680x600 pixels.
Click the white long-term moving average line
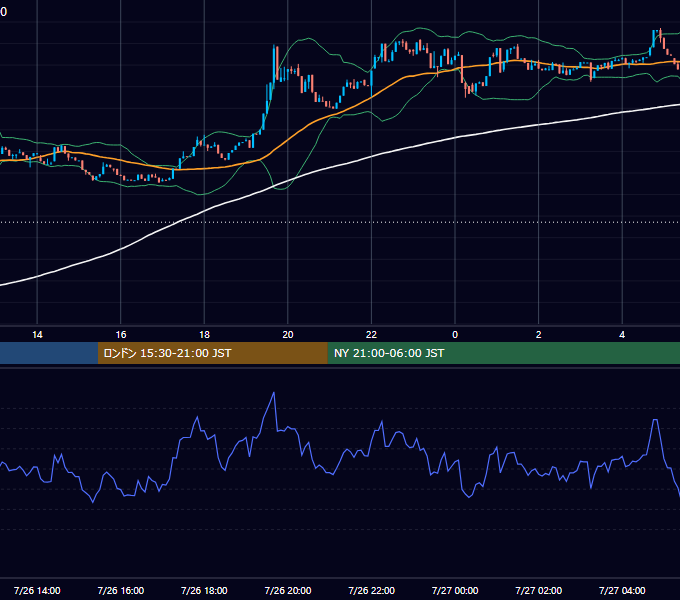tap(372, 157)
